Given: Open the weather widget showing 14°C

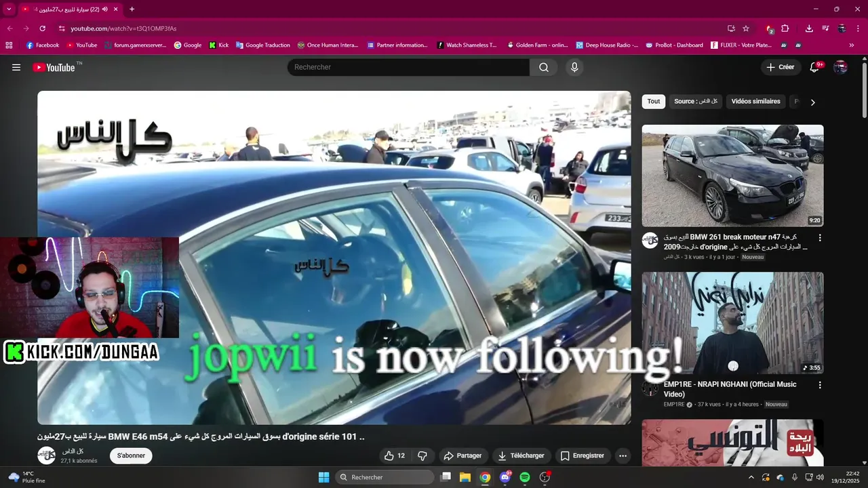Looking at the screenshot, I should [26, 477].
